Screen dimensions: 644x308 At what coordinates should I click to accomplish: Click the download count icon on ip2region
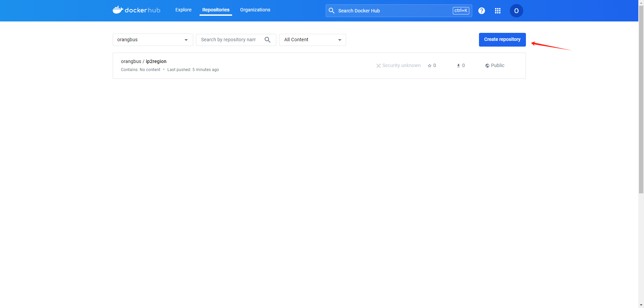[458, 66]
